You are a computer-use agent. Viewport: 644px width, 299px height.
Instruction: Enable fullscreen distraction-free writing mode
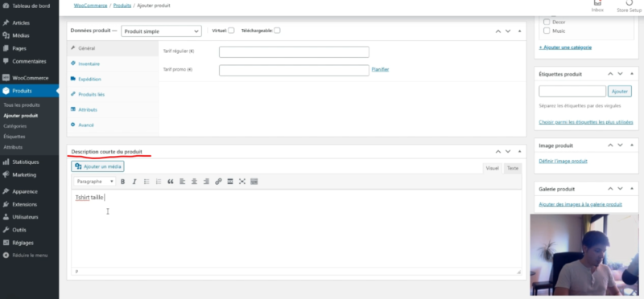pos(242,182)
